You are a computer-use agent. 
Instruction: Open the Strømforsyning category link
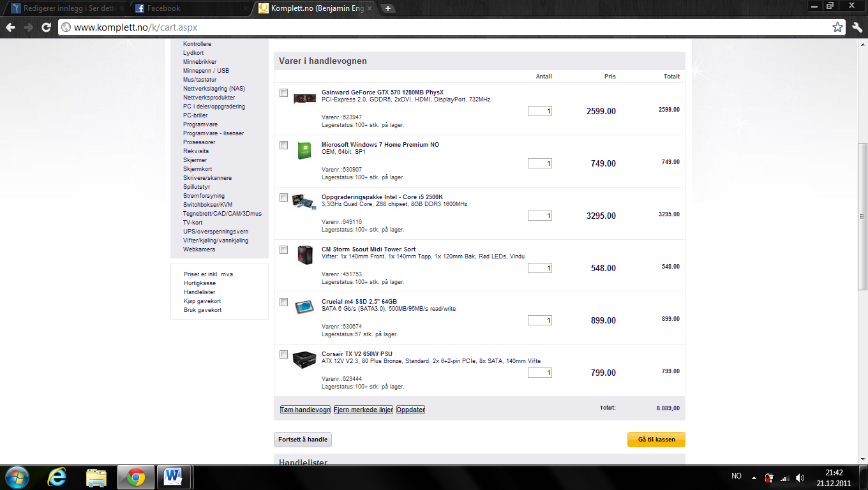(204, 196)
